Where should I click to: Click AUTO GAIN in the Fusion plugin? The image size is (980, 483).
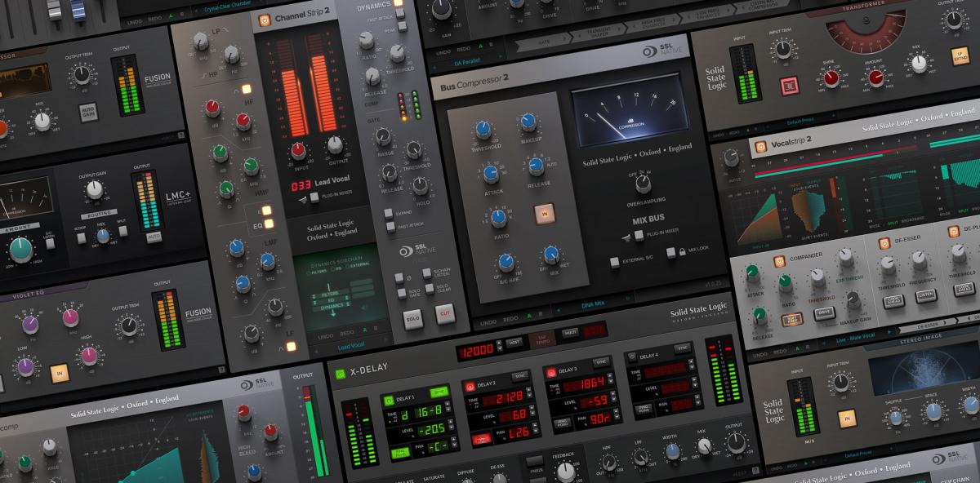point(87,111)
